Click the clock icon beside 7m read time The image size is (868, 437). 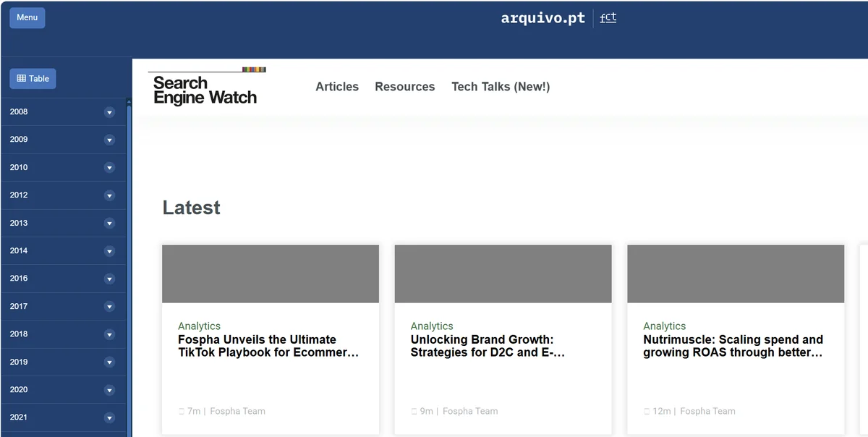(x=182, y=412)
